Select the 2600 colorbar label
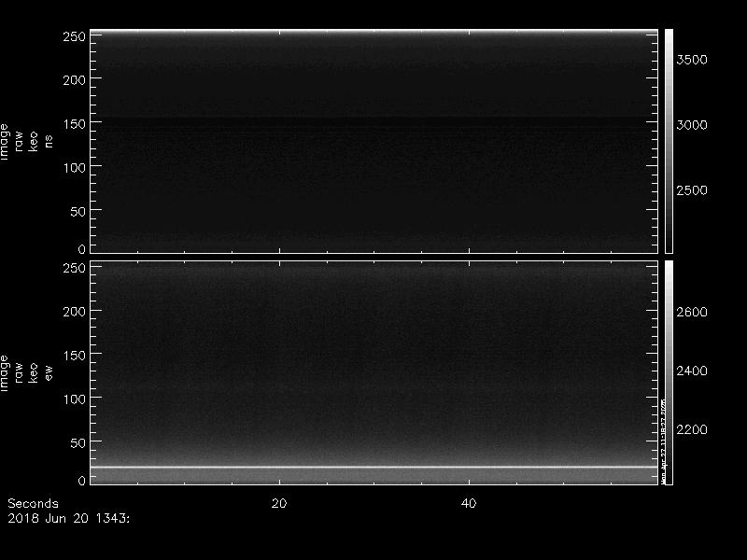Image resolution: width=747 pixels, height=560 pixels. coord(692,313)
